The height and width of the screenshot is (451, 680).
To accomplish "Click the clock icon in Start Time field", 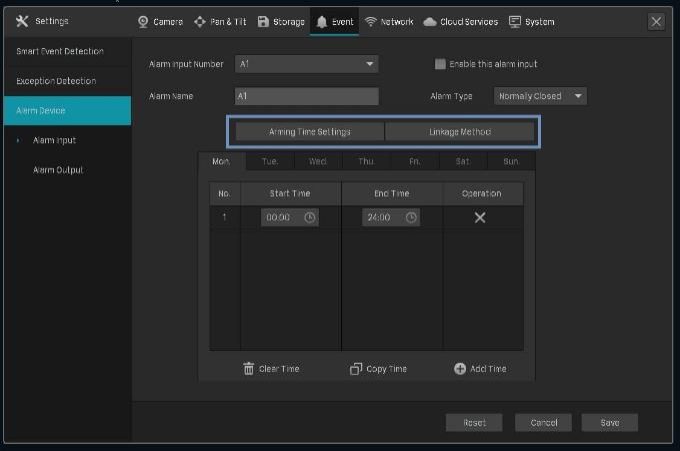I will click(x=309, y=217).
